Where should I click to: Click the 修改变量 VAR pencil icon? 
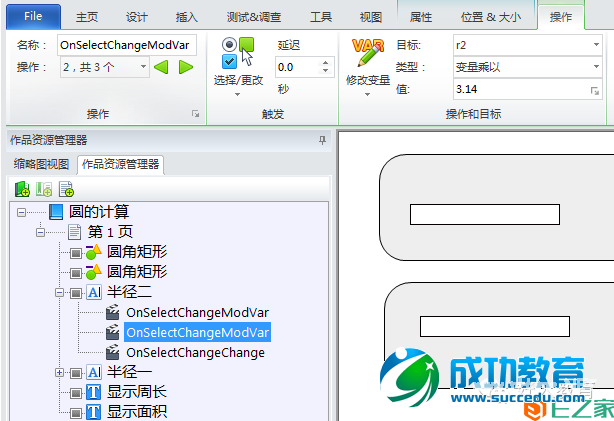click(x=368, y=52)
